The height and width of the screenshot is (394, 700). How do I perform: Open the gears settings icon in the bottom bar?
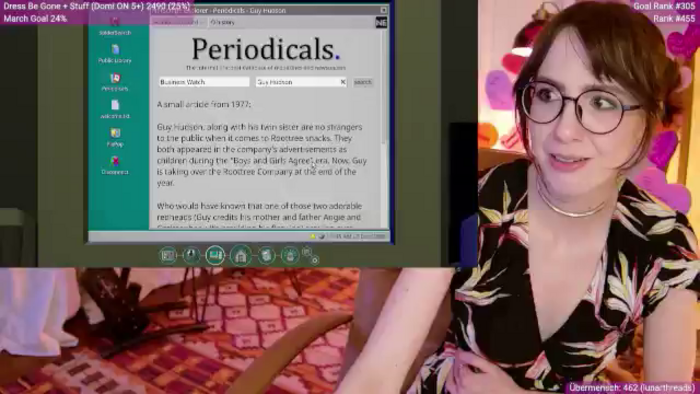310,256
